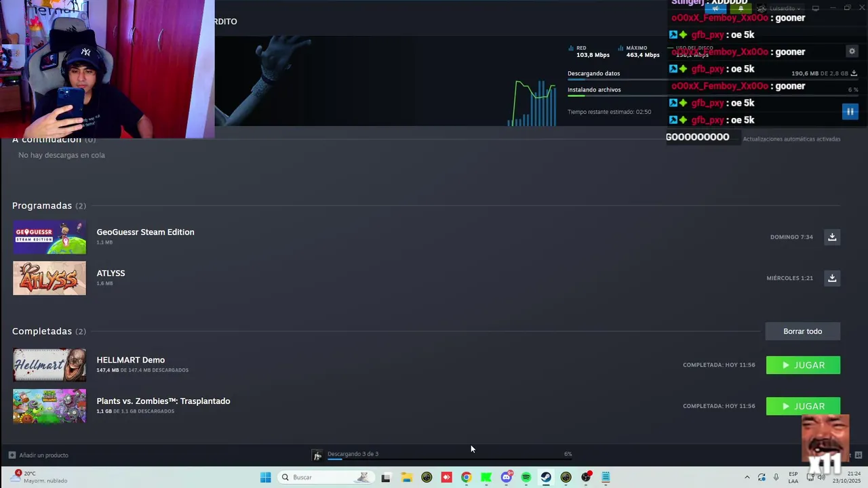Viewport: 868px width, 488px height.
Task: Click Programadas (2) section header
Action: [x=49, y=205]
